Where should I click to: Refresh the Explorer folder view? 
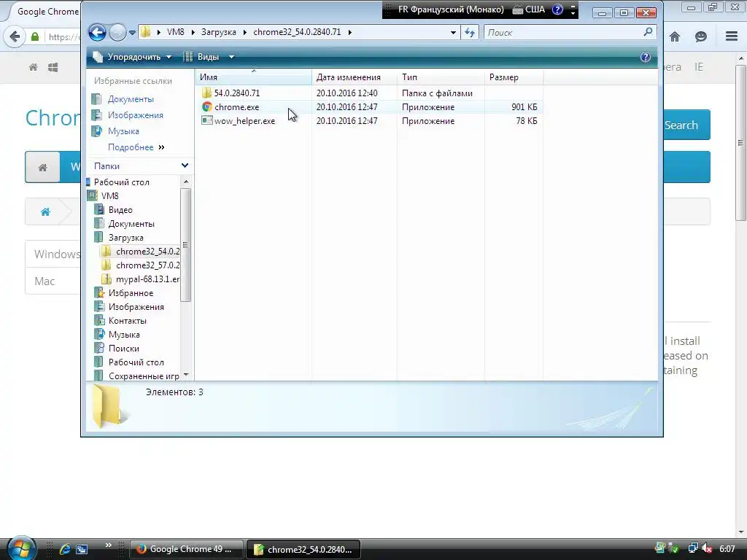(470, 32)
